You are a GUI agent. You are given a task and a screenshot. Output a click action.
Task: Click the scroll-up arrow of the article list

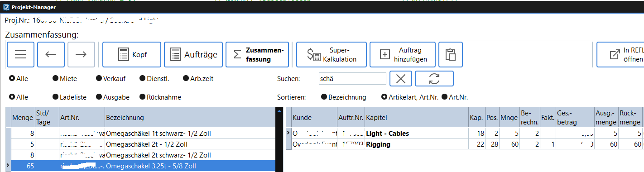click(279, 111)
